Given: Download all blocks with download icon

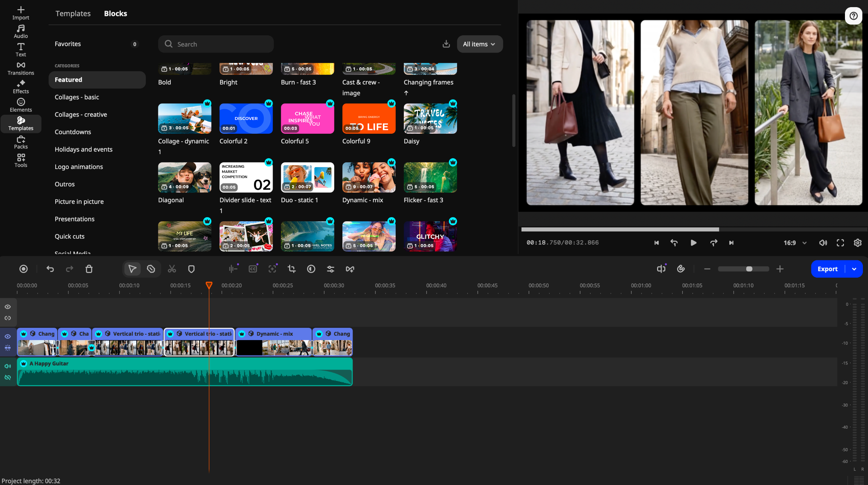Looking at the screenshot, I should (x=446, y=44).
